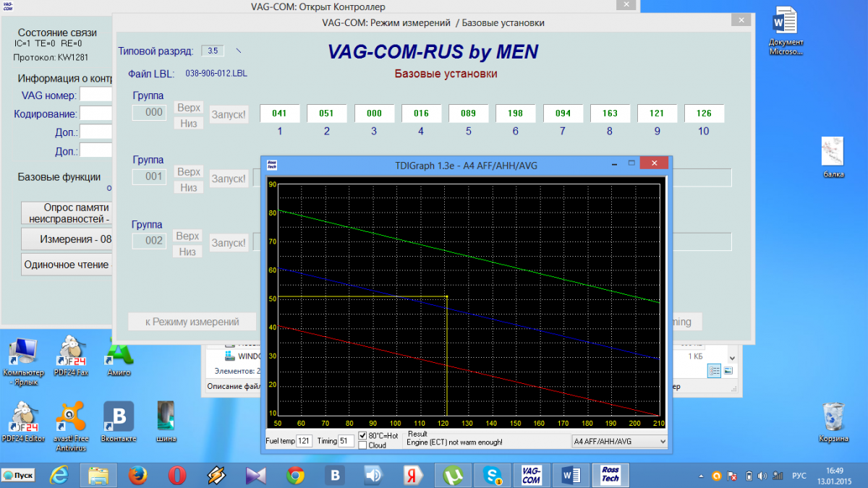Open the speaker sound app in taskbar
The width and height of the screenshot is (868, 488).
click(373, 475)
